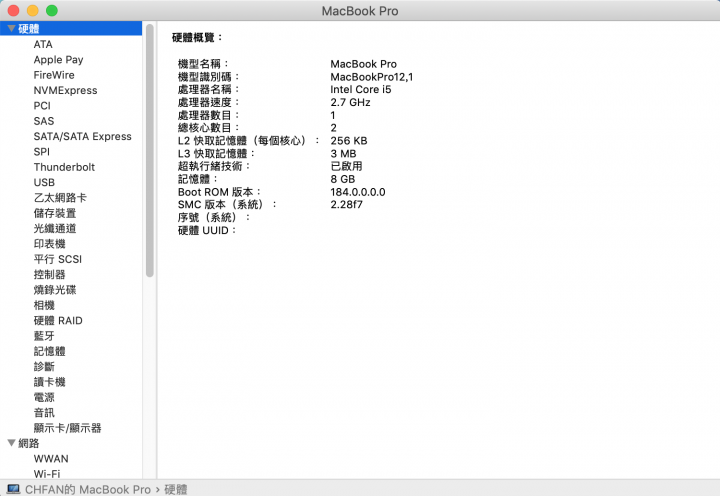Click the laptop icon in path bar
The width and height of the screenshot is (720, 496).
[13, 489]
